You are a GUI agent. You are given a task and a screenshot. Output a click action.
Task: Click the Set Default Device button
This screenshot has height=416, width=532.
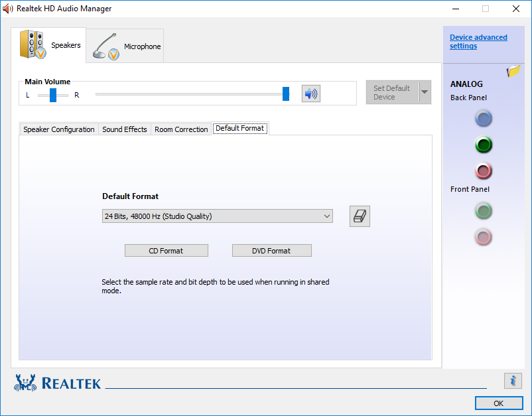pos(393,92)
